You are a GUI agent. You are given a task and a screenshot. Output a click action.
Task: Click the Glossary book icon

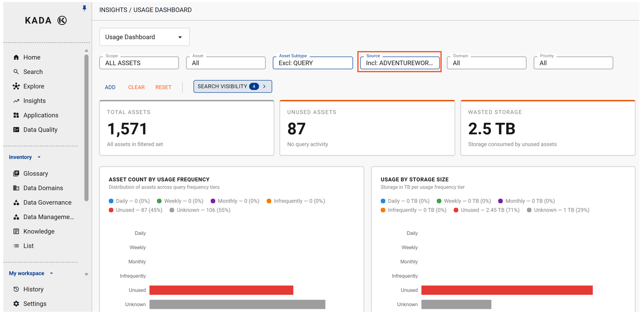click(16, 174)
